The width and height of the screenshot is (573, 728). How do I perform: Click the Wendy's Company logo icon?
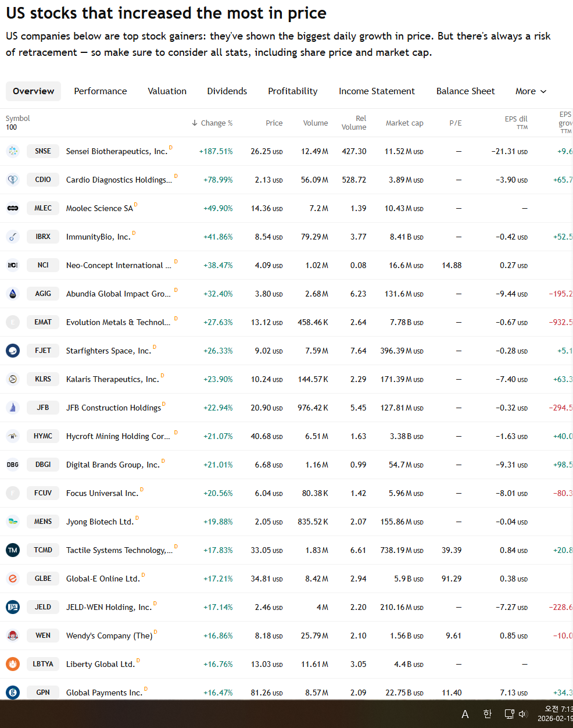(13, 636)
